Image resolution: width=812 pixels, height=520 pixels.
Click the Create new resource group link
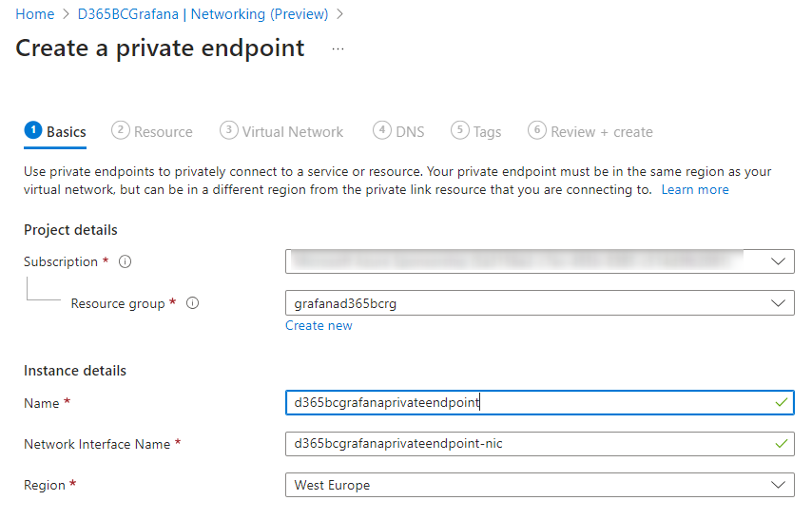click(x=319, y=325)
